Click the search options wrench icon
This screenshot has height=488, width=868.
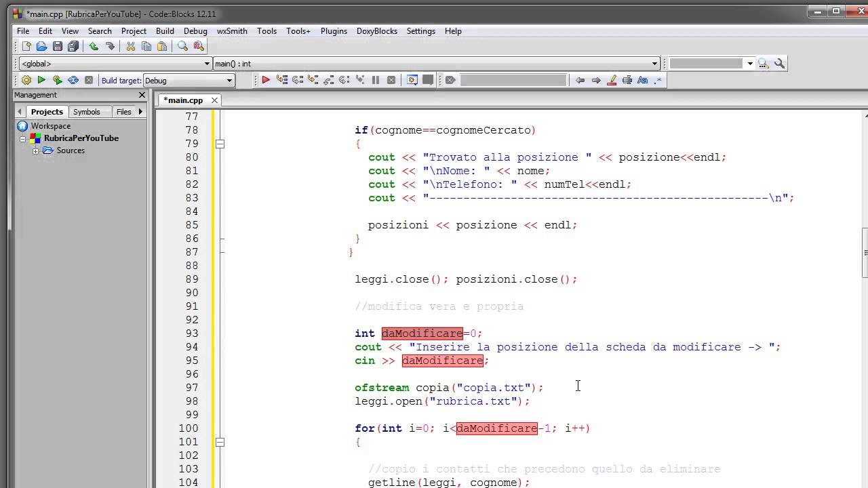[x=779, y=63]
